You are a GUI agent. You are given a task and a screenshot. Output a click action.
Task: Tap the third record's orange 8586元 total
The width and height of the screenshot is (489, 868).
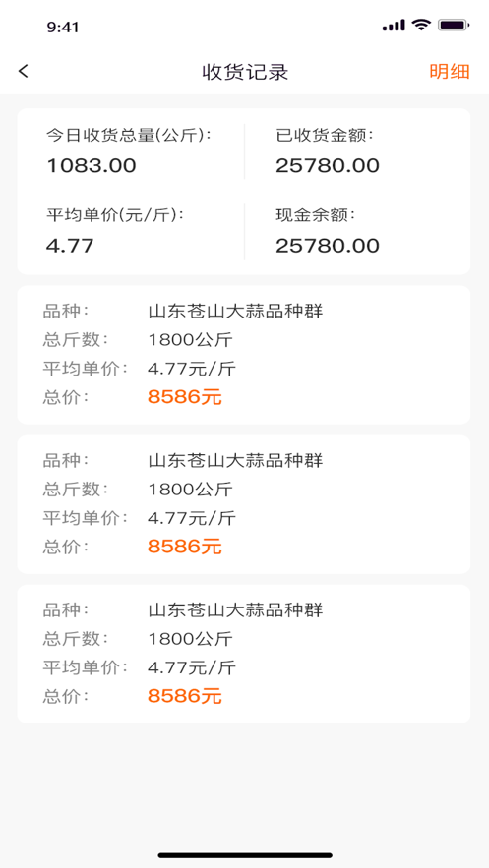185,696
